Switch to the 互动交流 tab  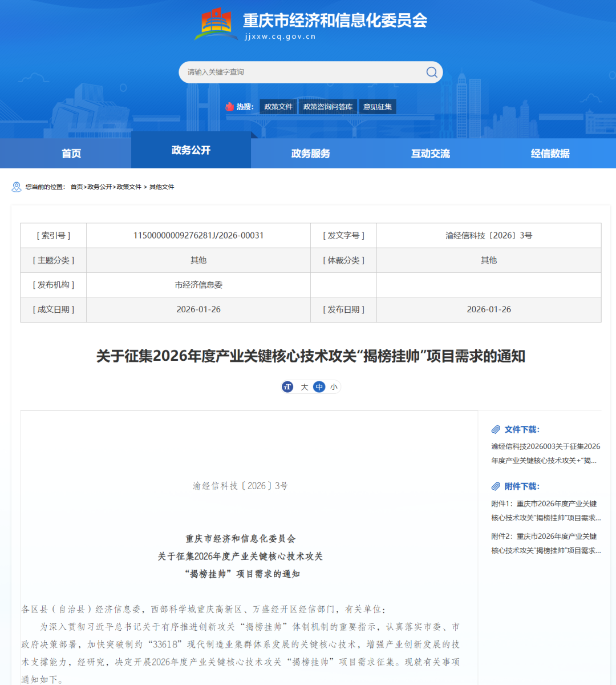click(x=429, y=153)
